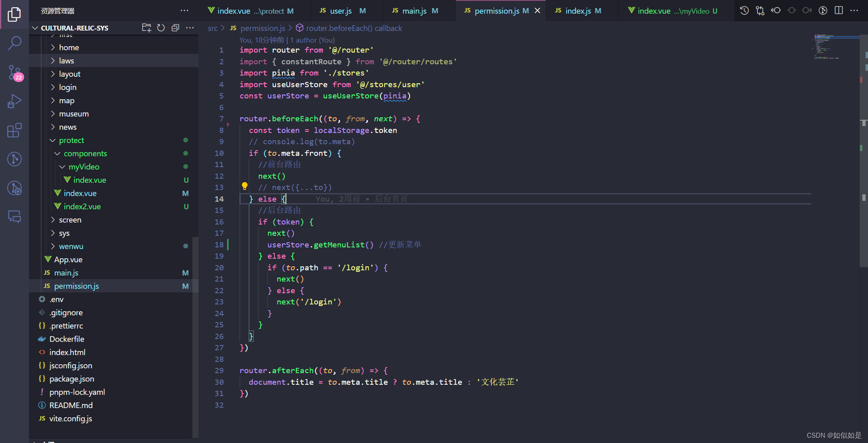Switch to the main.js tab

[414, 10]
